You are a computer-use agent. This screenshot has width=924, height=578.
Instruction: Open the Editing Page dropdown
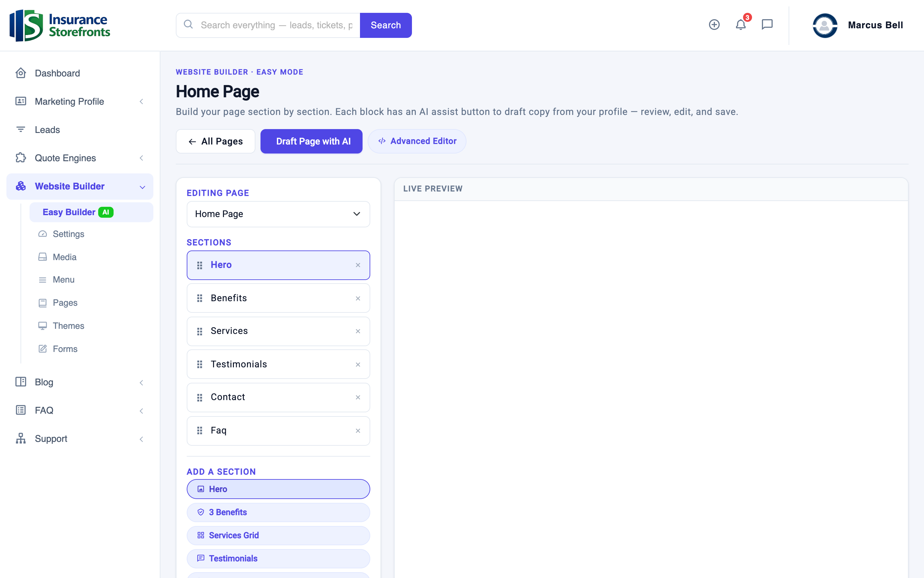[x=278, y=214]
